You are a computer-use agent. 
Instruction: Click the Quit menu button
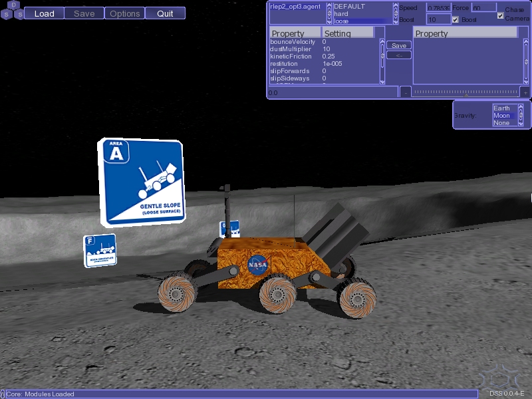pyautogui.click(x=165, y=13)
